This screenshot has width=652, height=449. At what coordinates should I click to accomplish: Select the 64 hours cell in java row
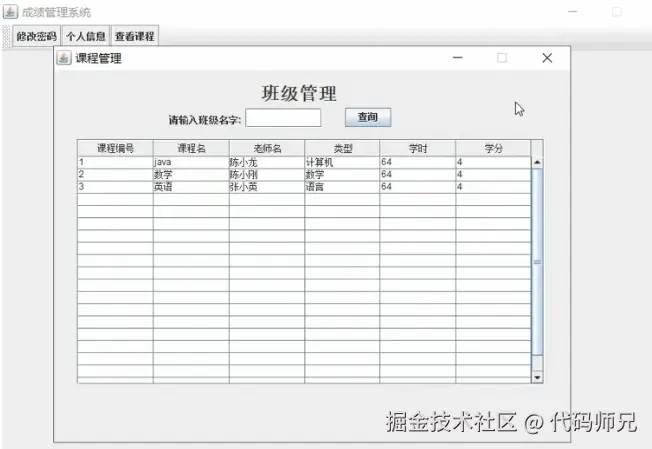tap(417, 162)
